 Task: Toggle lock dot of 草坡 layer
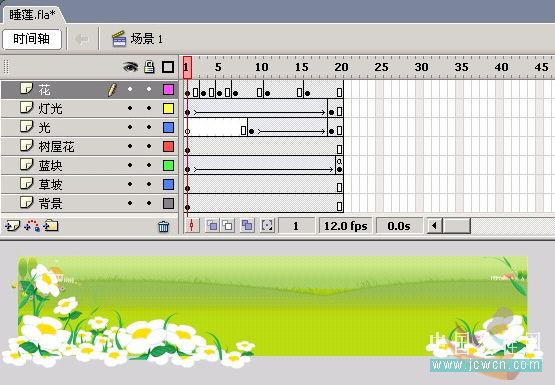149,184
